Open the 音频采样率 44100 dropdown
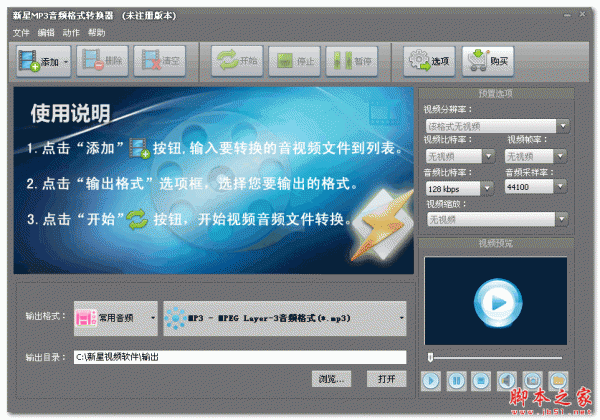The width and height of the screenshot is (600, 420). [x=560, y=187]
